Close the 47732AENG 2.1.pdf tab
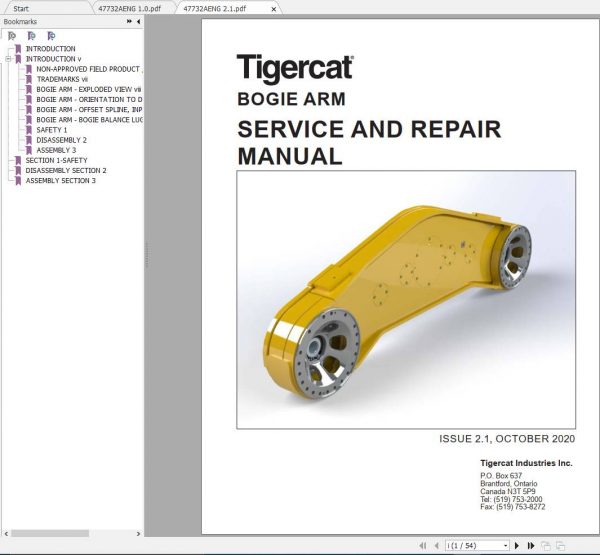This screenshot has height=555, width=600. pyautogui.click(x=274, y=9)
